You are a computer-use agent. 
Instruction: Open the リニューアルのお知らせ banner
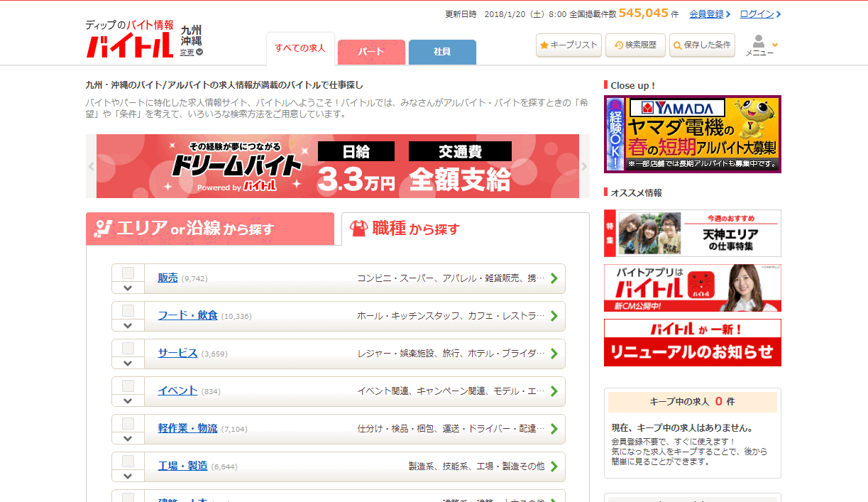point(693,342)
